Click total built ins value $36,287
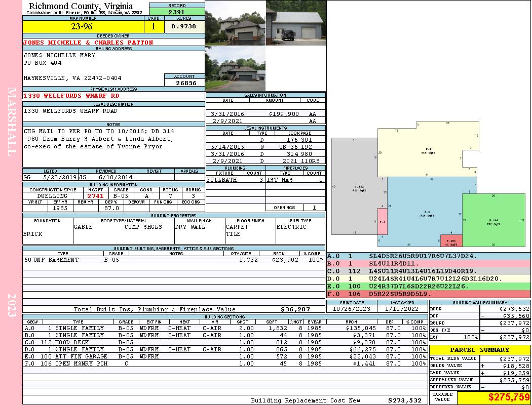532x405 pixels. [x=295, y=309]
